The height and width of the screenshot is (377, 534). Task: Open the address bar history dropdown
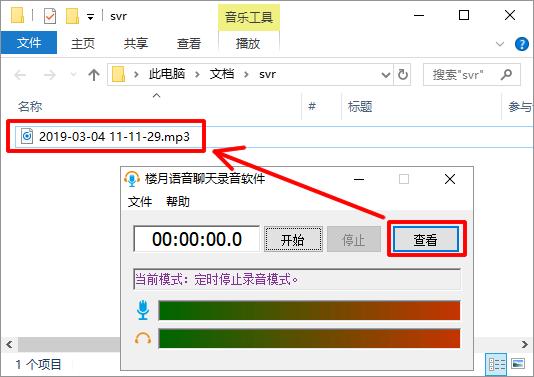[x=386, y=75]
